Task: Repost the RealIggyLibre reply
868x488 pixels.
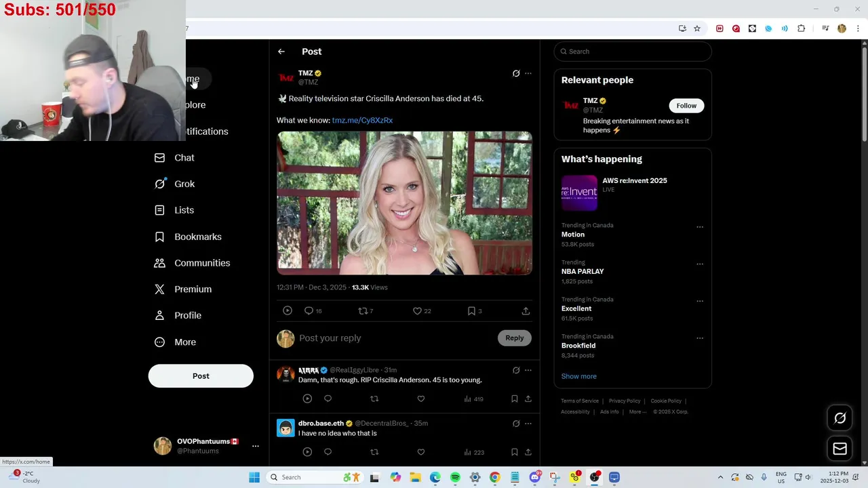Action: click(374, 399)
